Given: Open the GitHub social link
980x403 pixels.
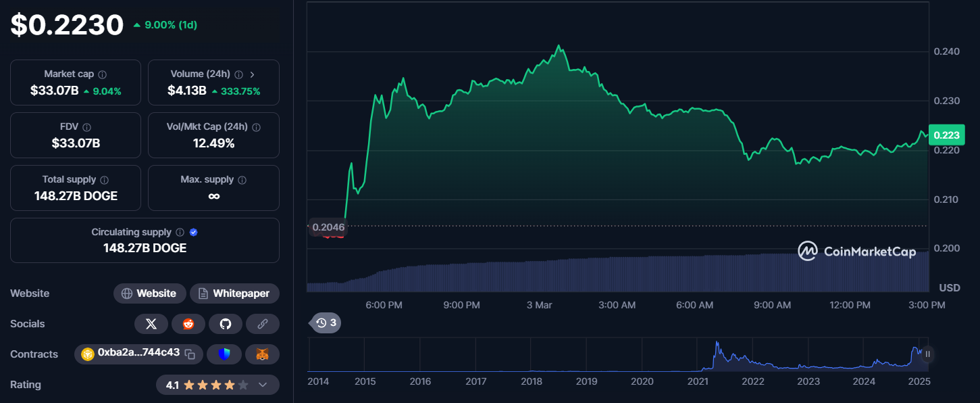Looking at the screenshot, I should [226, 324].
